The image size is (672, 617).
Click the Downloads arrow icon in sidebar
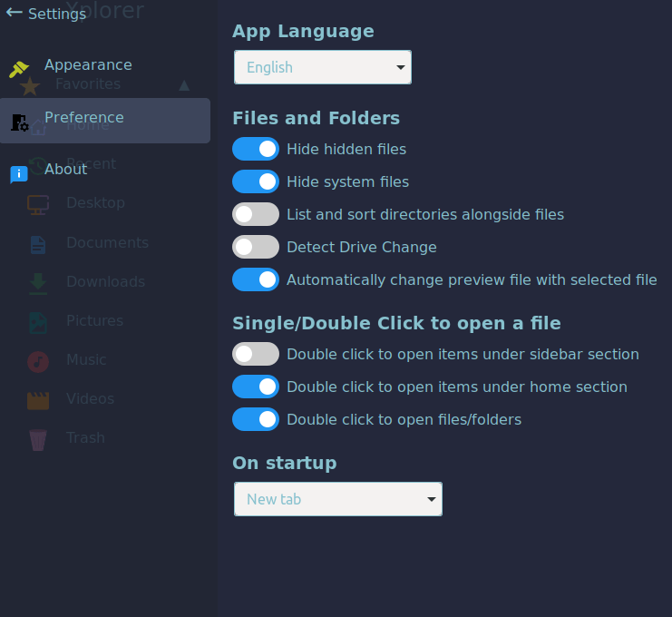coord(37,282)
